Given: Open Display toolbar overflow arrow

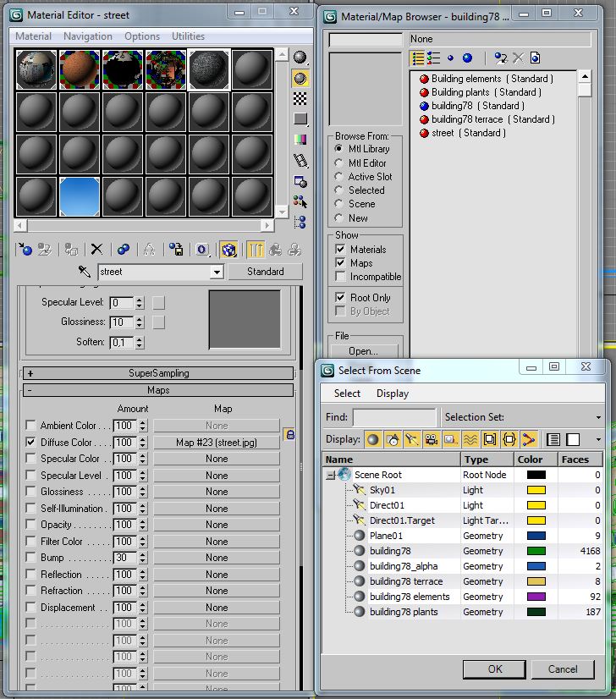Looking at the screenshot, I should pyautogui.click(x=598, y=439).
